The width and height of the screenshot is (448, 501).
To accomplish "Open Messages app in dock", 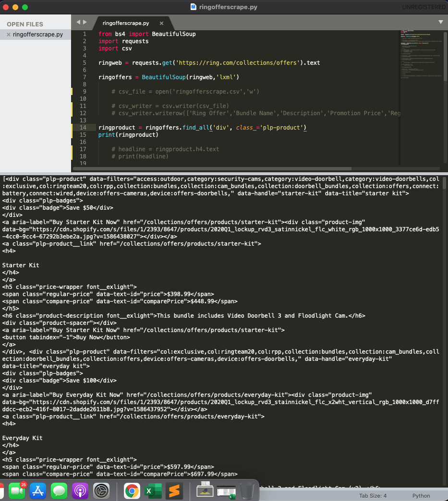I will pyautogui.click(x=59, y=491).
